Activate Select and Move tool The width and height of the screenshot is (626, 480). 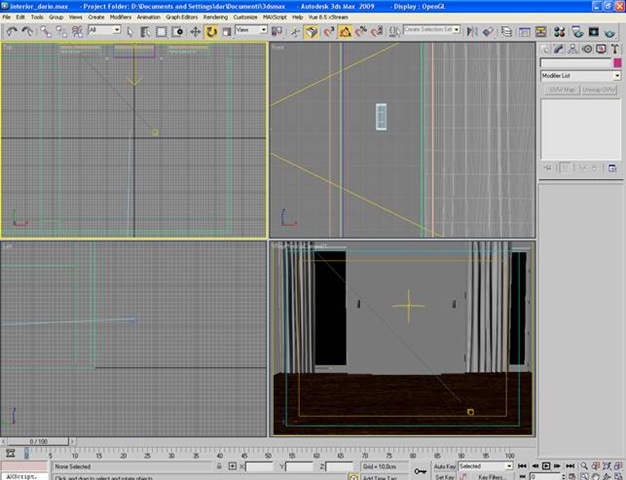(x=195, y=32)
